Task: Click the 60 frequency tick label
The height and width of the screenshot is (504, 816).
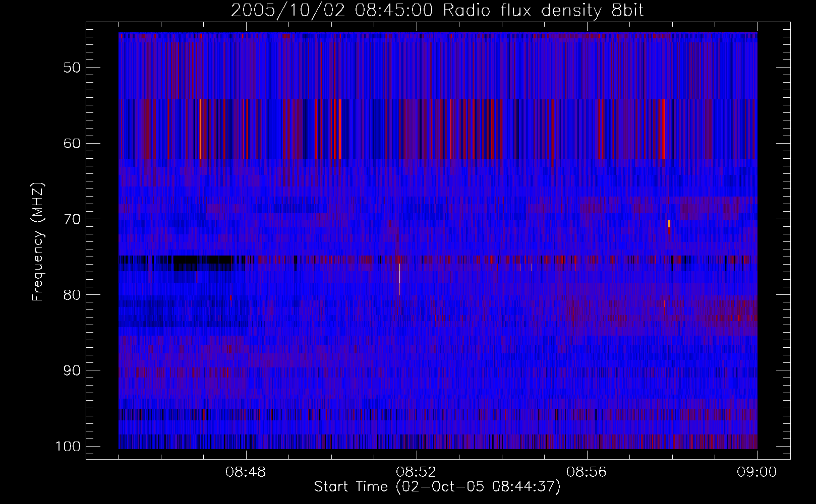Action: (x=73, y=143)
